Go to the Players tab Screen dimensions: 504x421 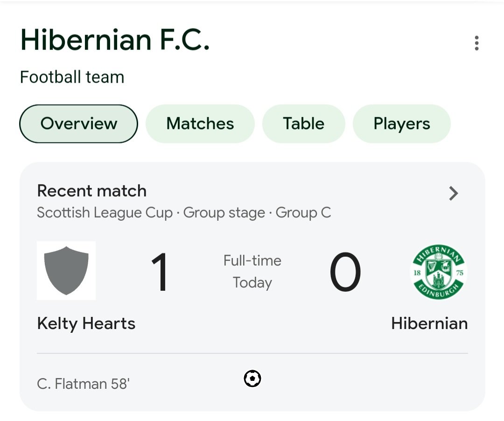pyautogui.click(x=401, y=124)
